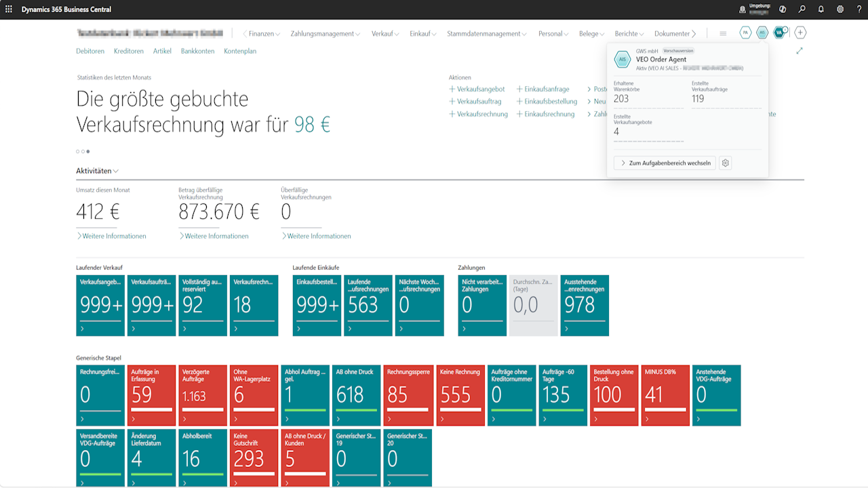868x488 pixels.
Task: Click the AIS icon in the agent card
Action: (622, 60)
